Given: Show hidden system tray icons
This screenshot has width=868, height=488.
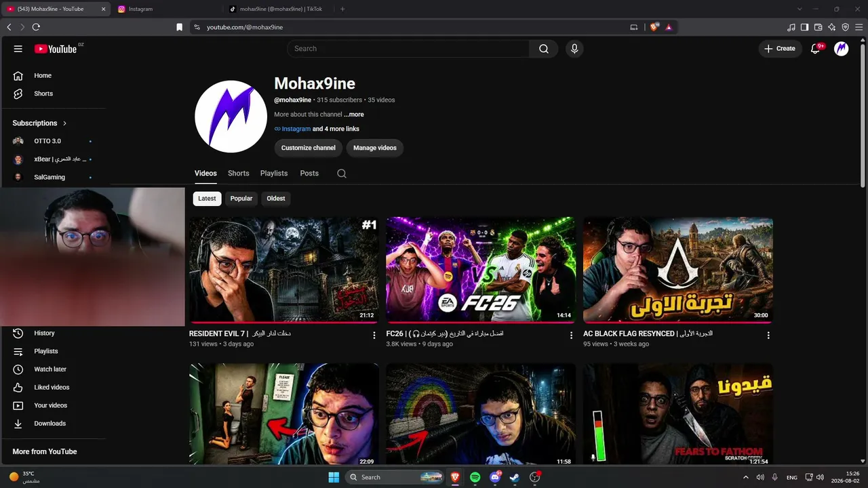Looking at the screenshot, I should (x=746, y=477).
